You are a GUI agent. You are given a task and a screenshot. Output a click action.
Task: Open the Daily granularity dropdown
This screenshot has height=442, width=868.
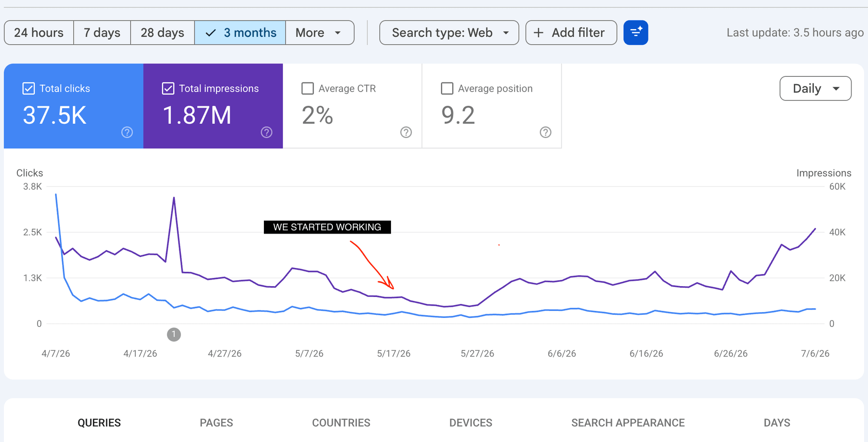[x=815, y=89]
